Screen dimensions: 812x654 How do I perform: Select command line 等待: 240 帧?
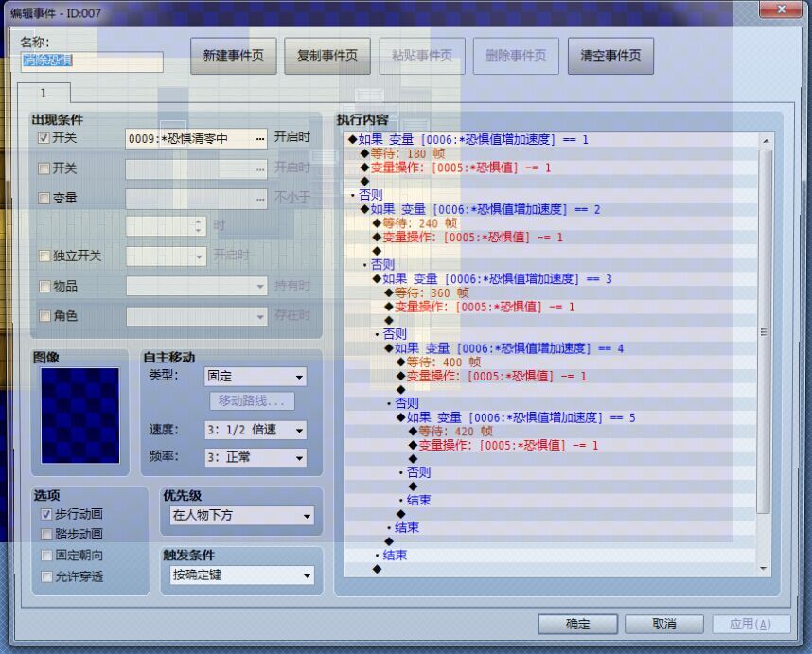[419, 223]
